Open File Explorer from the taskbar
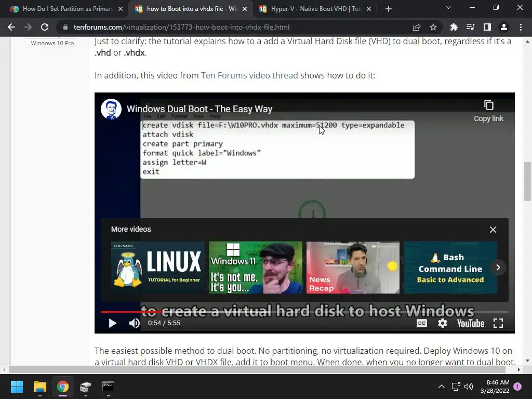This screenshot has height=399, width=532. [x=39, y=387]
